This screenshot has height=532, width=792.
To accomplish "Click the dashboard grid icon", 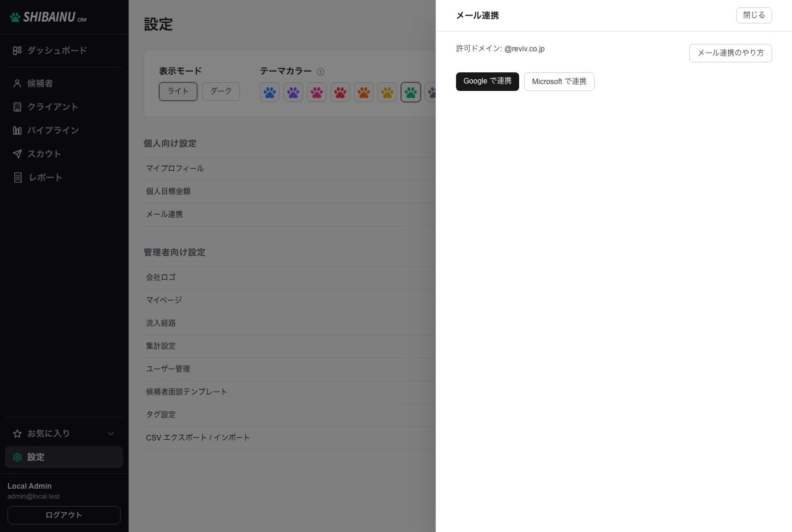I will pyautogui.click(x=17, y=51).
